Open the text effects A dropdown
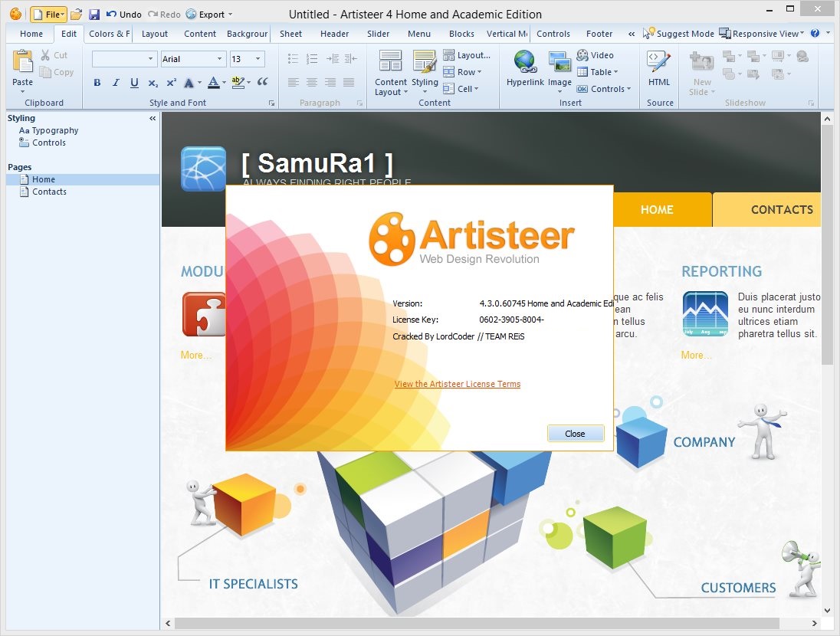The image size is (840, 636). (192, 83)
